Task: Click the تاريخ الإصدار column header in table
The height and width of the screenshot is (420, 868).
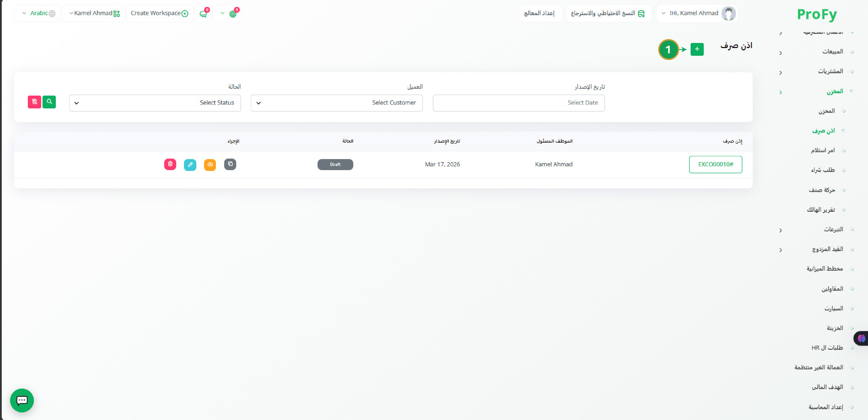Action: [447, 141]
